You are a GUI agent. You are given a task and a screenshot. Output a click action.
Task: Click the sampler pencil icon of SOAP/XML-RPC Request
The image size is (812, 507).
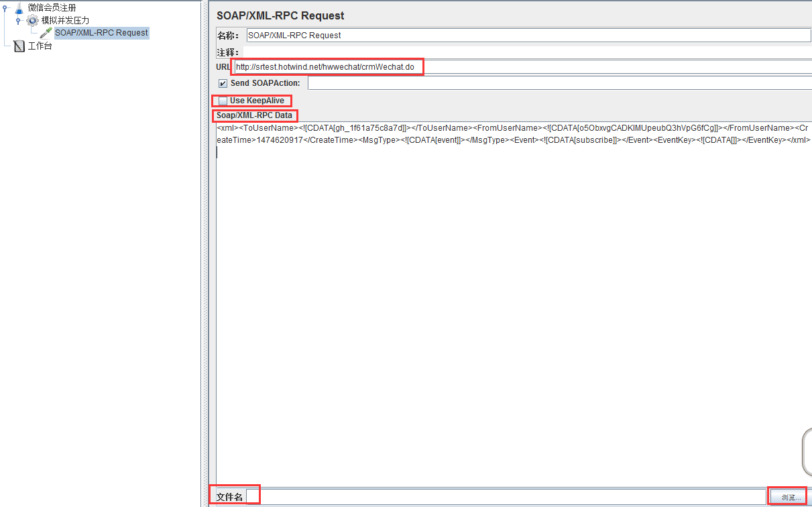[x=45, y=32]
